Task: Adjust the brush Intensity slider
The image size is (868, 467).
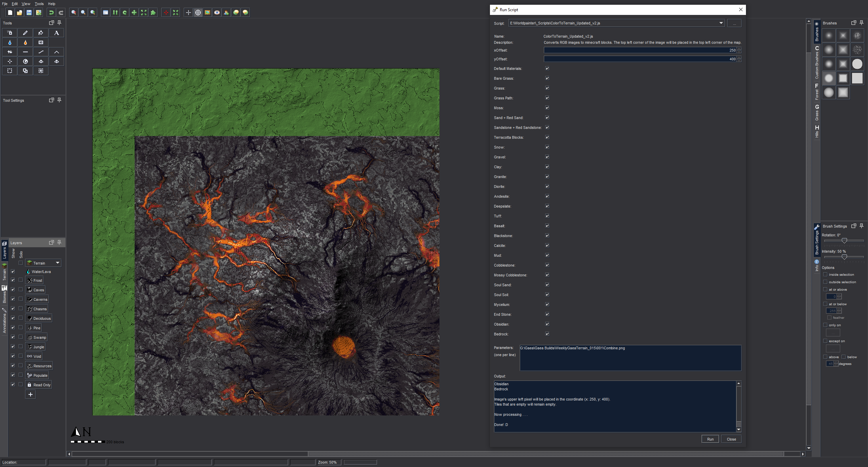Action: click(844, 257)
